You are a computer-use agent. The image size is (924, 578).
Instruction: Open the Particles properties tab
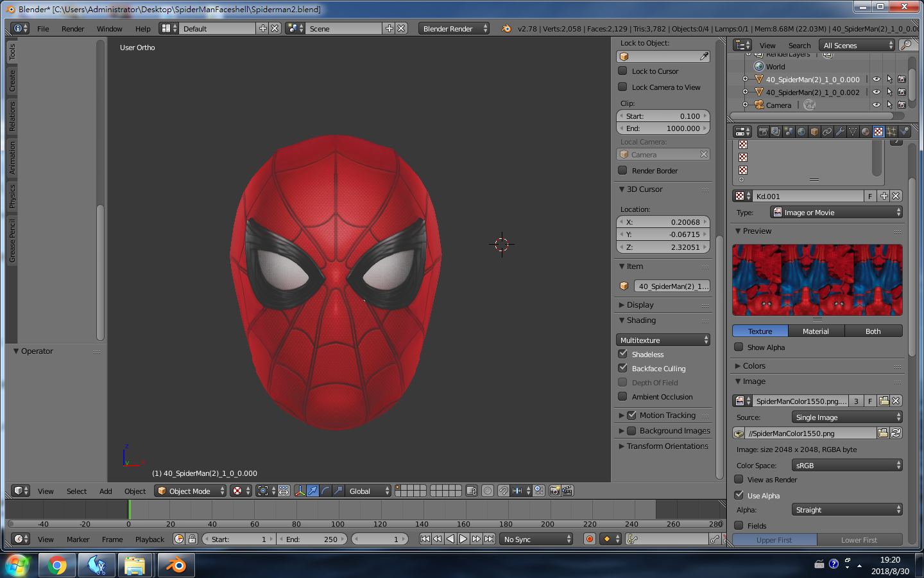891,132
